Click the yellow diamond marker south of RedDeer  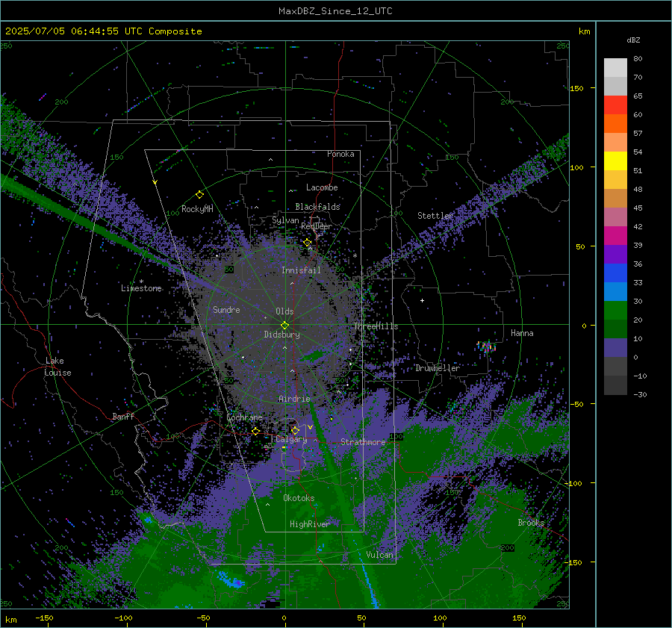(x=307, y=243)
